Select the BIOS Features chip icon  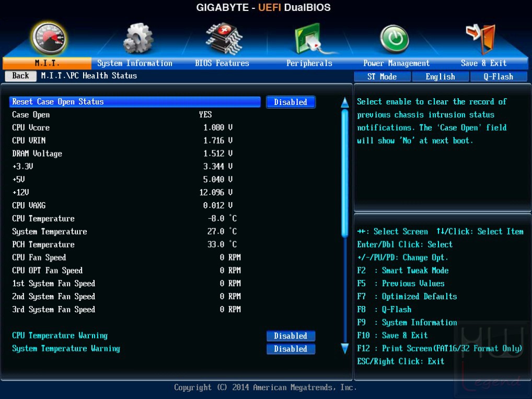click(224, 39)
